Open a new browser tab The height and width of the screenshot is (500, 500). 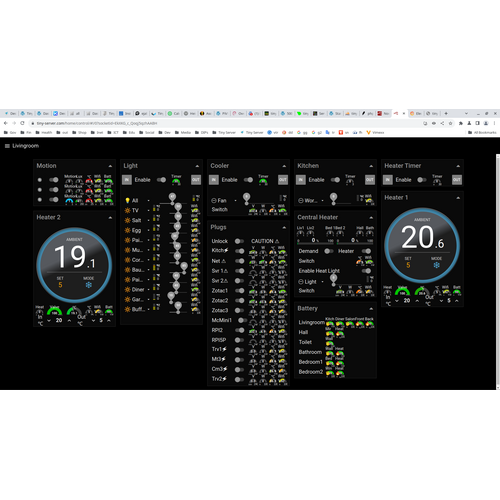point(446,113)
